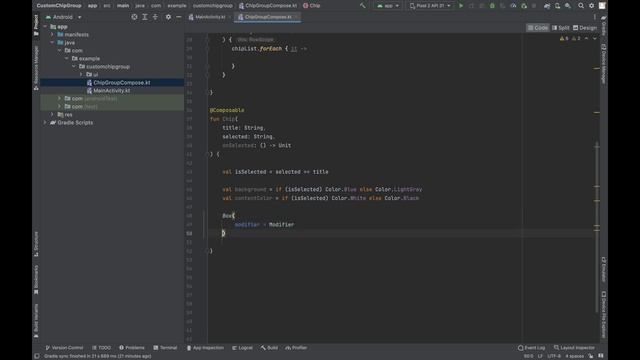The height and width of the screenshot is (360, 640).
Task: Open the Layout Inspector button
Action: coord(574,348)
